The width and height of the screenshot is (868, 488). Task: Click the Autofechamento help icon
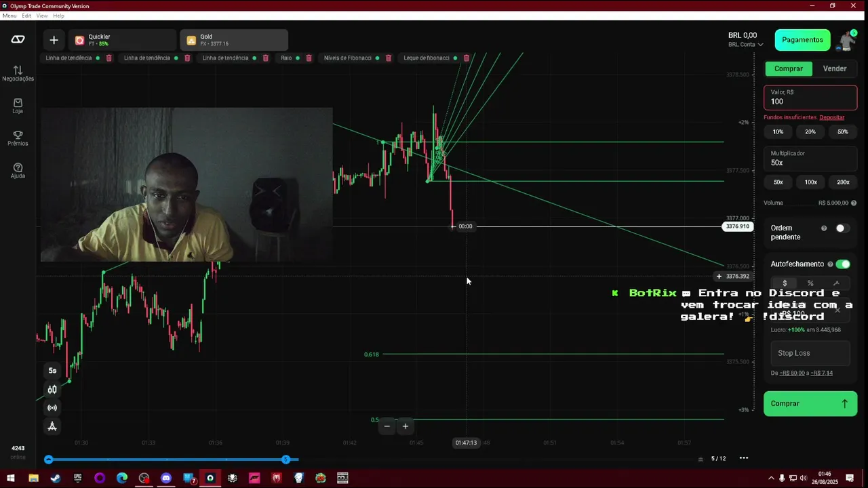tap(830, 264)
